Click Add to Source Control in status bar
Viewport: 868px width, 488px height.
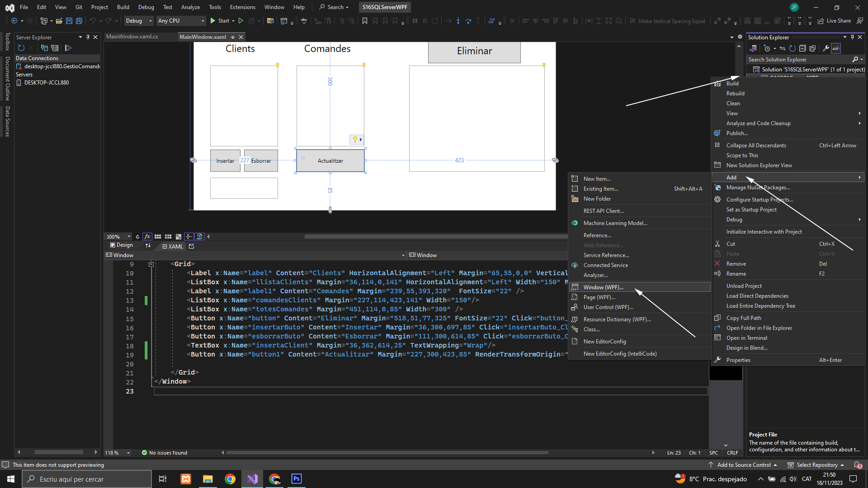(744, 465)
